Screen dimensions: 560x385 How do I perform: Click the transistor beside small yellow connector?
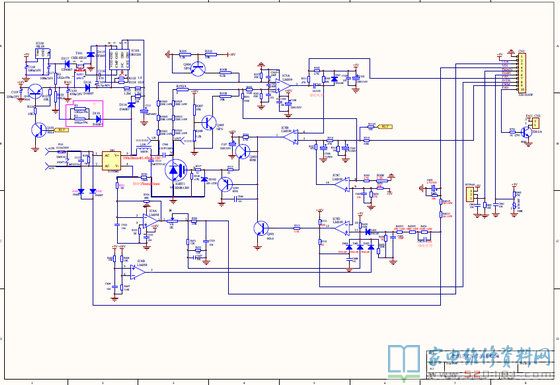[x=526, y=132]
